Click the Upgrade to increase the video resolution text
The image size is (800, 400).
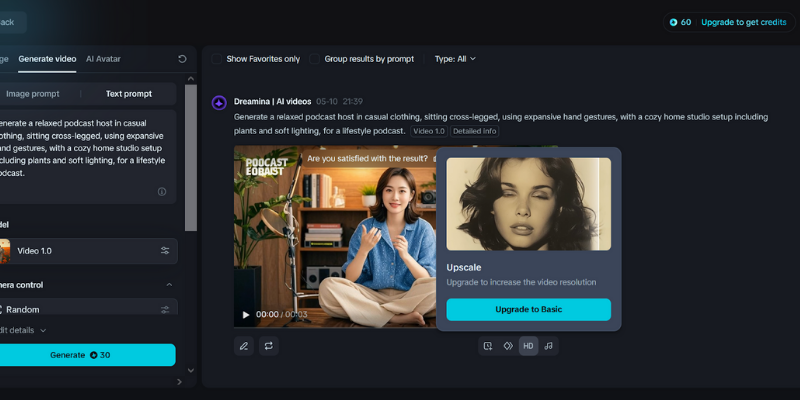pyautogui.click(x=521, y=282)
